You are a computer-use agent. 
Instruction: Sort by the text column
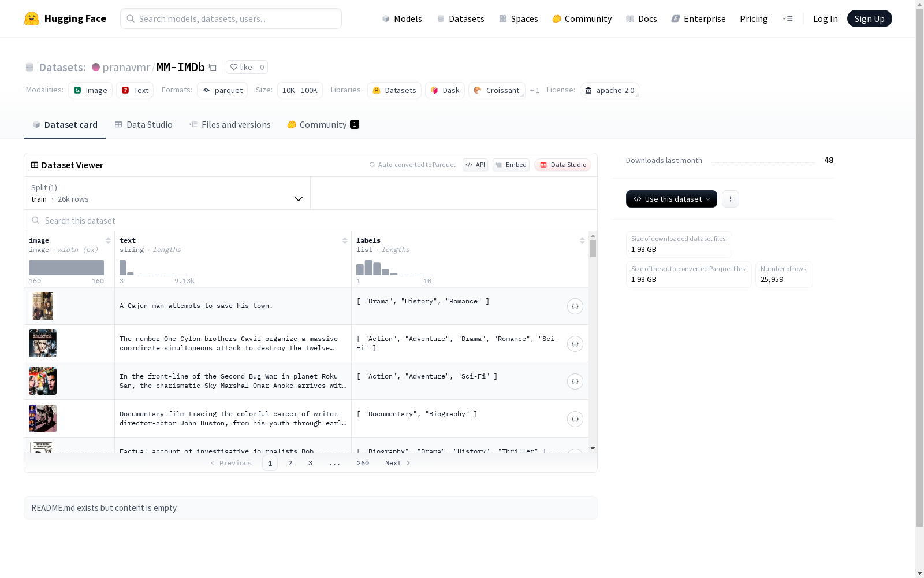345,240
